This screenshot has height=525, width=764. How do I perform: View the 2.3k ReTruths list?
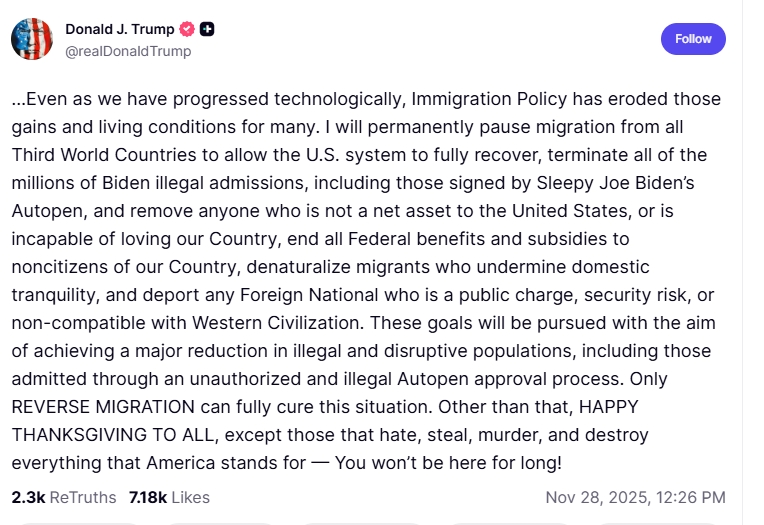tap(64, 497)
